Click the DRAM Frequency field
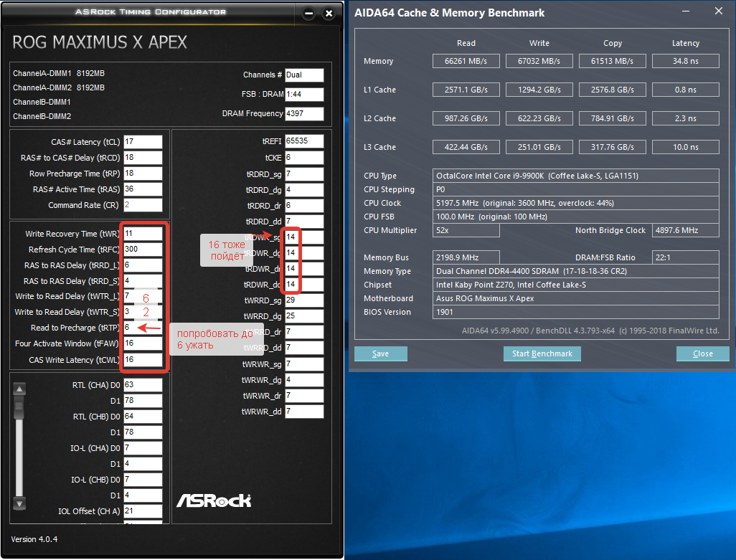Screen dimensions: 736x560 (304, 113)
